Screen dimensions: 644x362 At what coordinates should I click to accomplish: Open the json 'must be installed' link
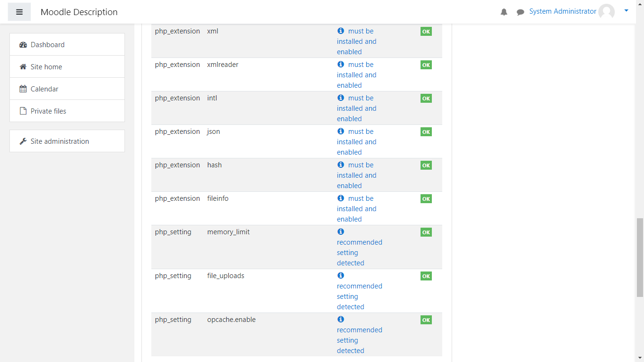coord(356,142)
